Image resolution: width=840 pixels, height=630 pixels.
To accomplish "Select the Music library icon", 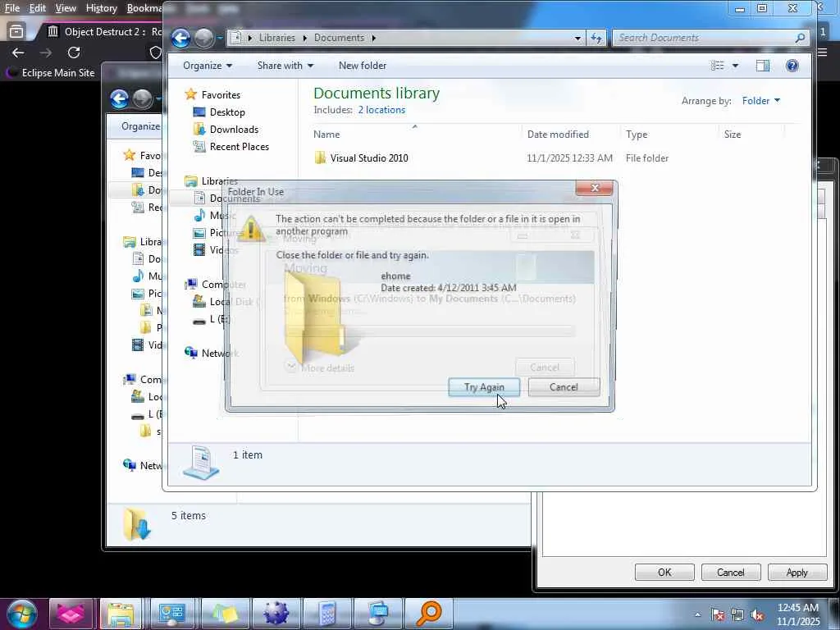I will (x=199, y=216).
